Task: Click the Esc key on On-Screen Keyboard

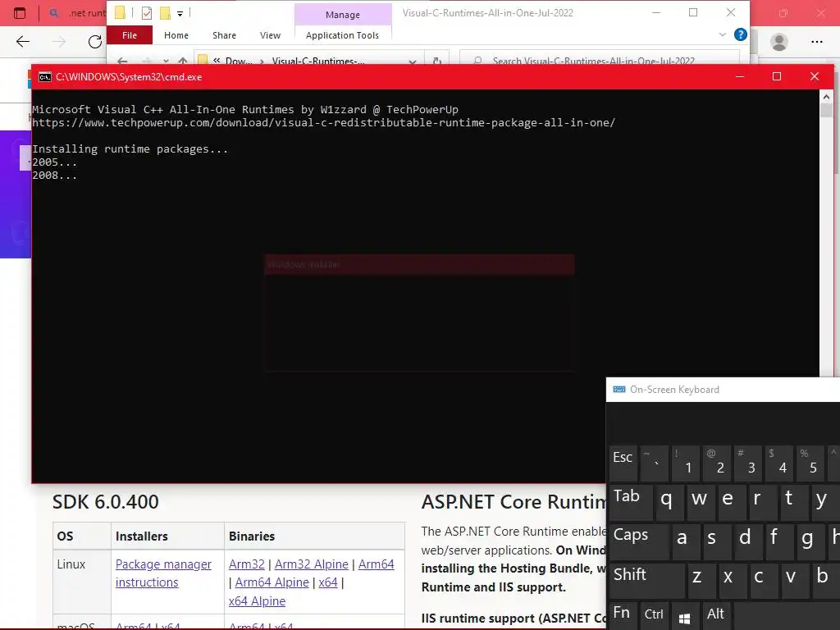Action: [x=623, y=463]
